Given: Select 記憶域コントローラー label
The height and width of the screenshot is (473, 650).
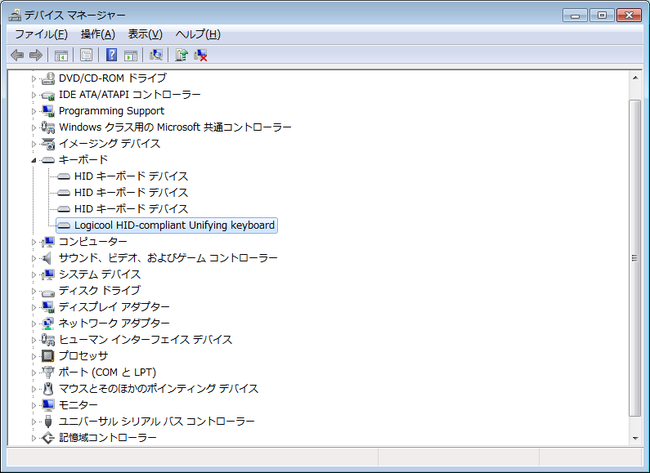Looking at the screenshot, I should 108,437.
